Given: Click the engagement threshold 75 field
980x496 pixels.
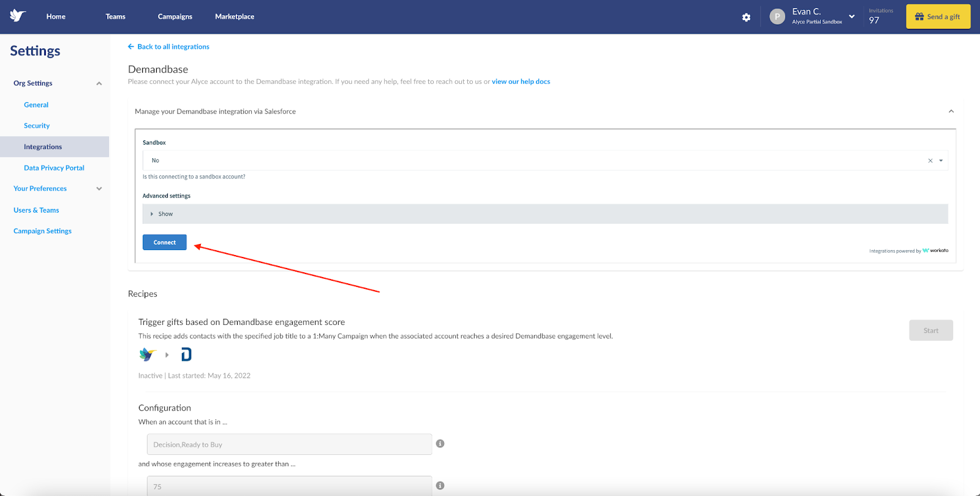Looking at the screenshot, I should pos(290,486).
